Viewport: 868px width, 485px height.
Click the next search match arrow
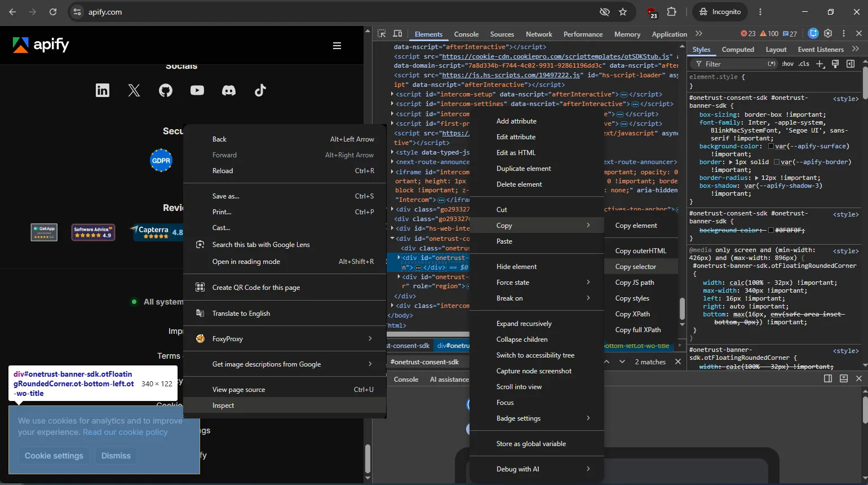pyautogui.click(x=622, y=361)
